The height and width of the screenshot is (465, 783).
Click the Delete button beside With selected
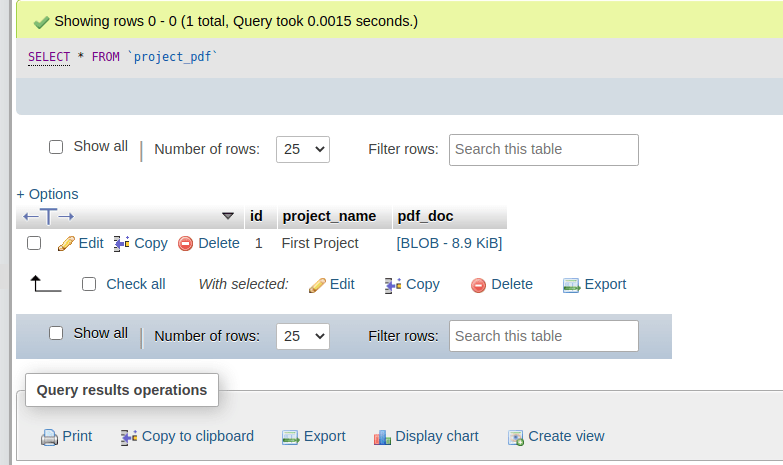click(x=501, y=284)
